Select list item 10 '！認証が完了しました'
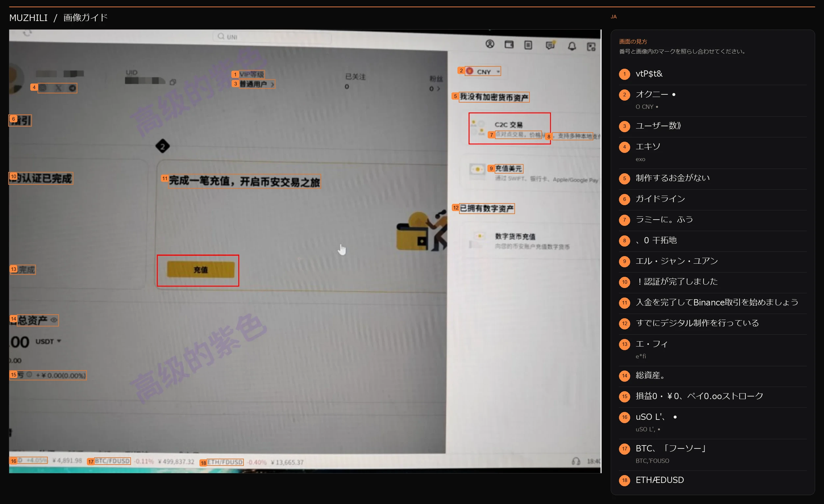Screen dimensions: 824x504 (x=713, y=282)
